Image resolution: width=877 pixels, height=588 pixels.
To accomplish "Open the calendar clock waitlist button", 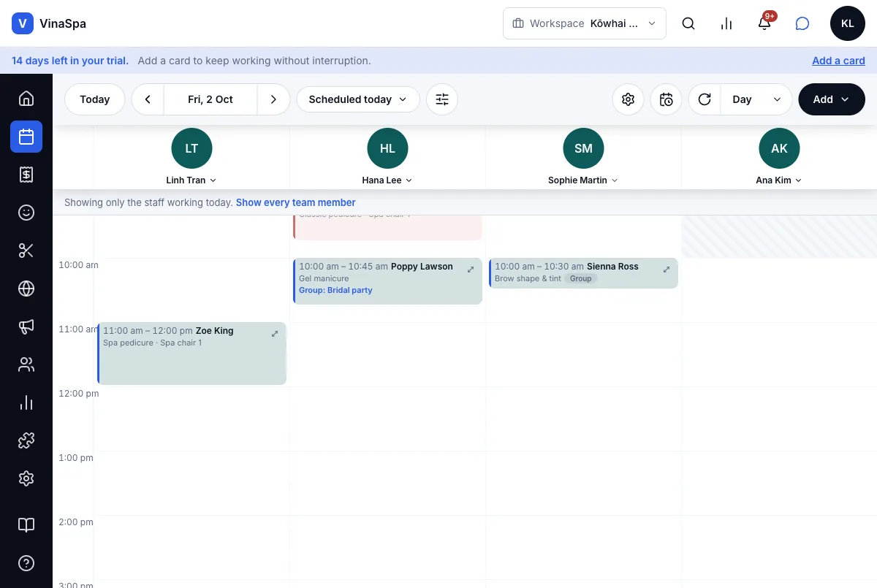I will click(x=666, y=99).
